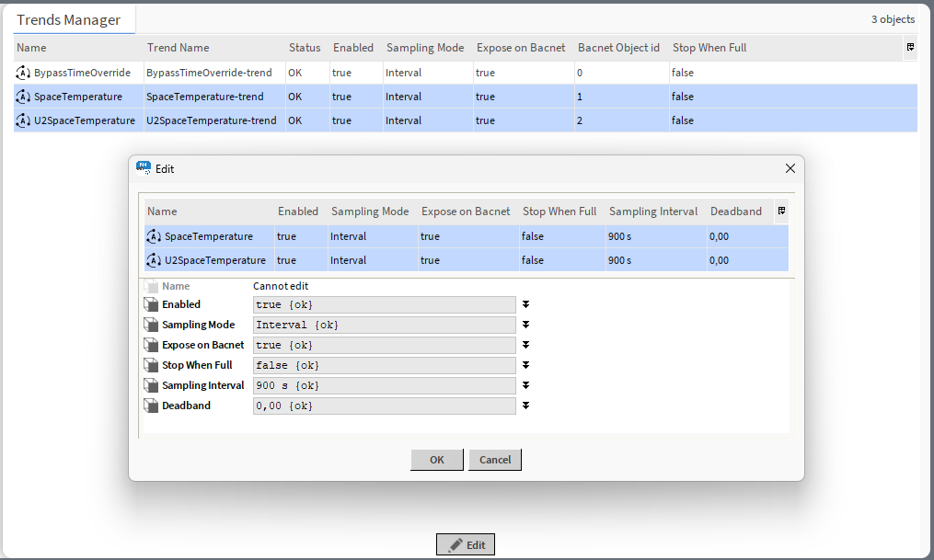Click the Sampling Interval property icon
Viewport: 934px width, 560px height.
(151, 385)
